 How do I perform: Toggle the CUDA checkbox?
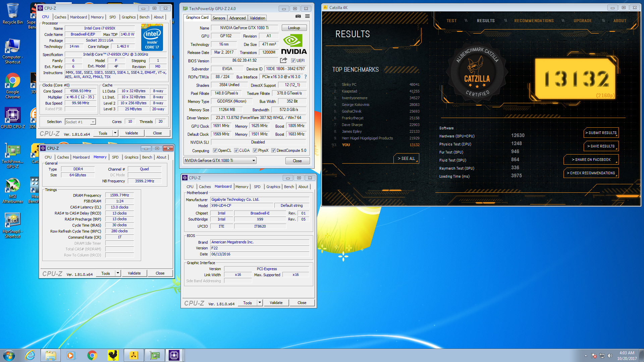click(236, 150)
